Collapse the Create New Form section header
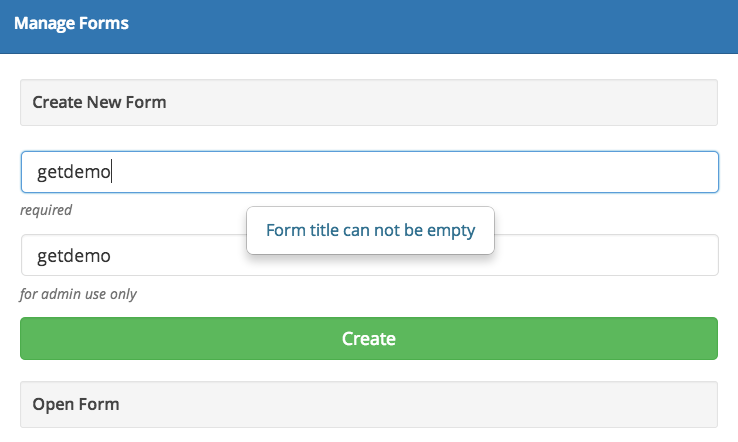This screenshot has width=738, height=442. pyautogui.click(x=369, y=102)
